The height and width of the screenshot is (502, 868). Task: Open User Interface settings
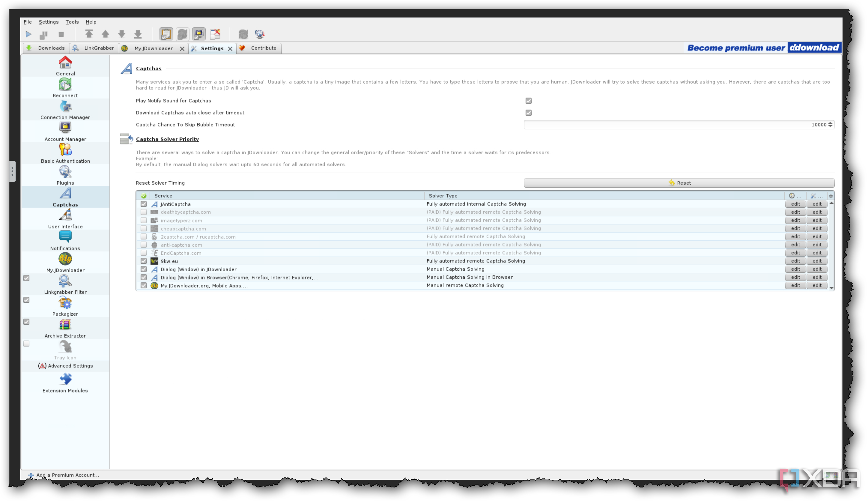pyautogui.click(x=66, y=219)
